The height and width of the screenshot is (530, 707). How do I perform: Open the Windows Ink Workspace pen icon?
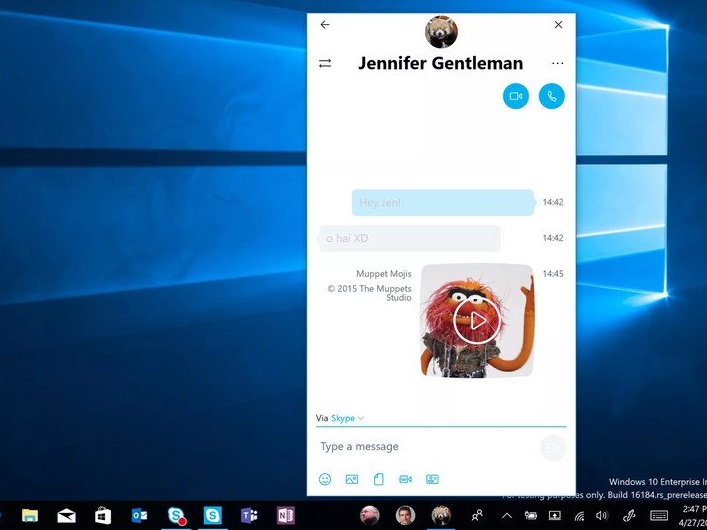click(x=629, y=515)
